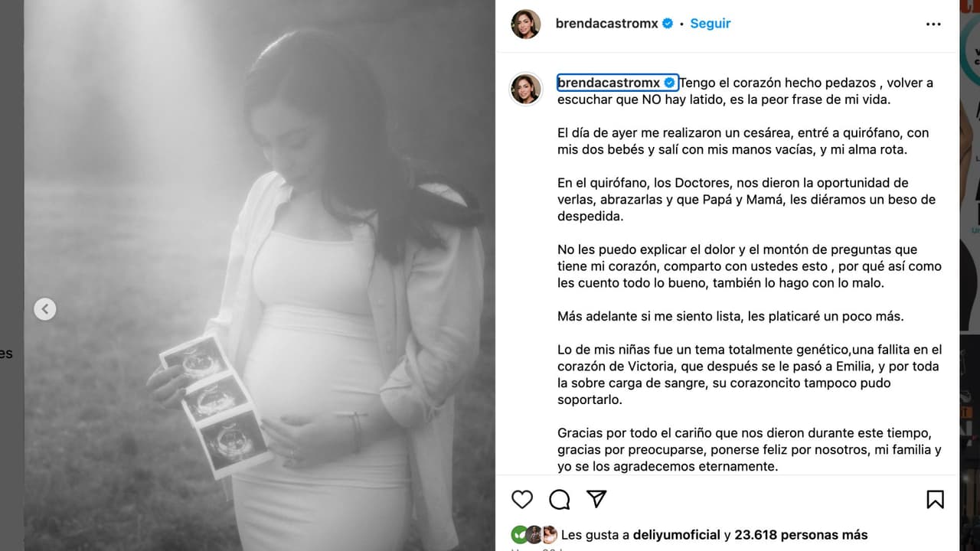
Task: Share the post using the paper plane icon
Action: point(596,499)
